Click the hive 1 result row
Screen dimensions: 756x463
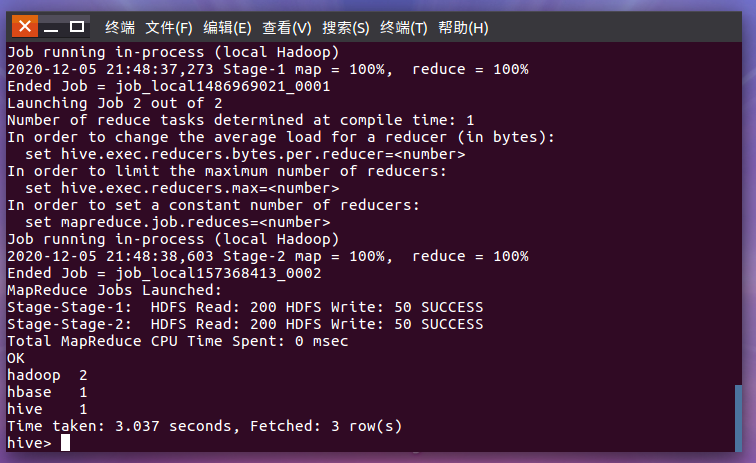click(x=47, y=409)
